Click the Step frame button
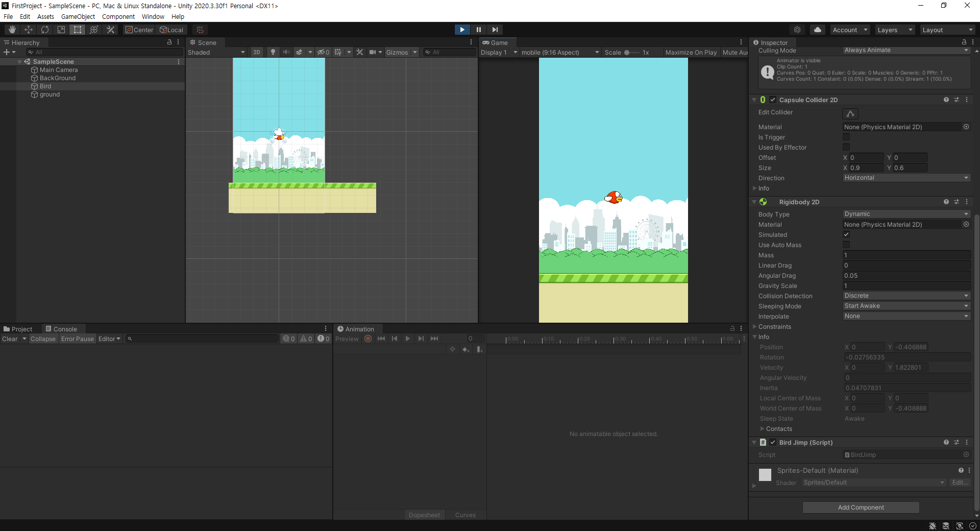 click(x=495, y=30)
